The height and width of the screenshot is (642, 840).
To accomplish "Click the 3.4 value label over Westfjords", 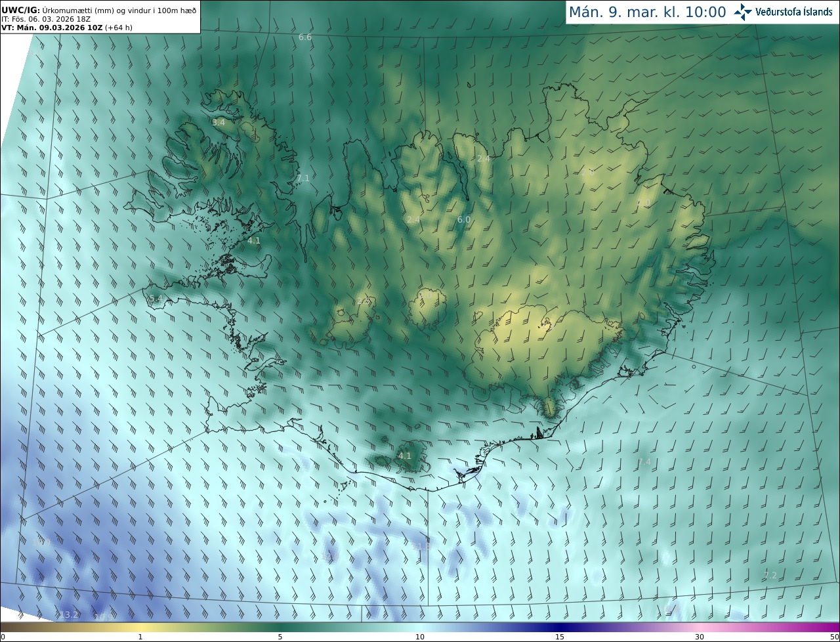I will point(219,123).
